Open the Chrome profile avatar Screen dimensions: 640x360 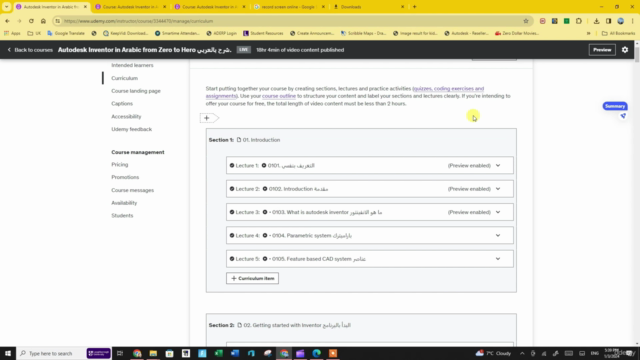point(620,21)
